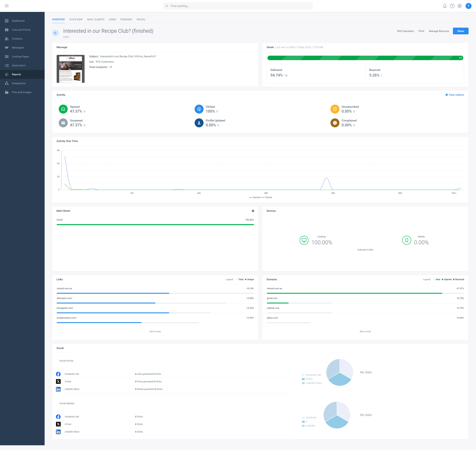The width and height of the screenshot is (476, 450).
Task: Expand See 2 more under Domains
Action: click(365, 331)
